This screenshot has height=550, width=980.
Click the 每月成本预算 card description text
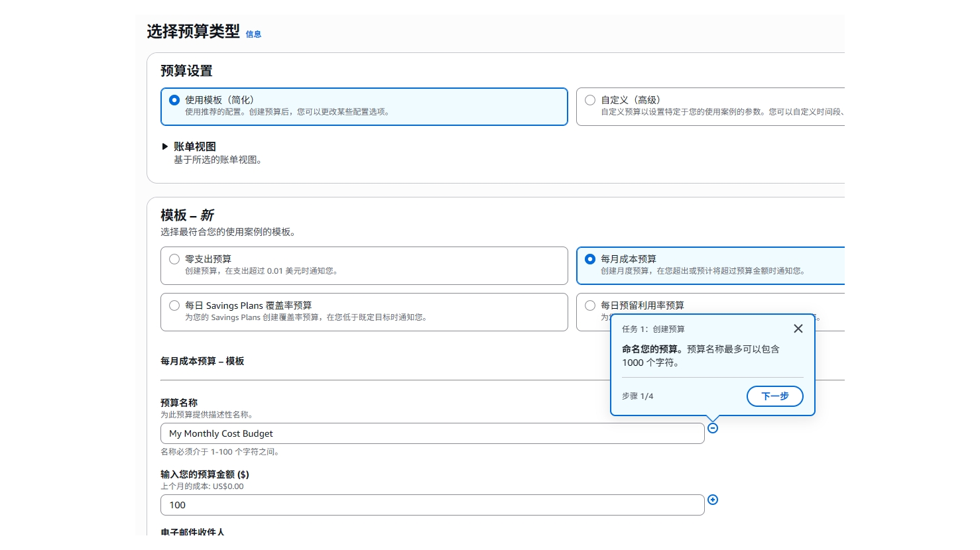(x=703, y=271)
